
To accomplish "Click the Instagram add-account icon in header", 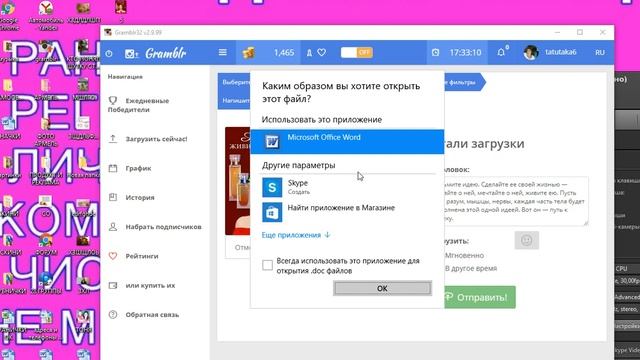I will coord(131,53).
